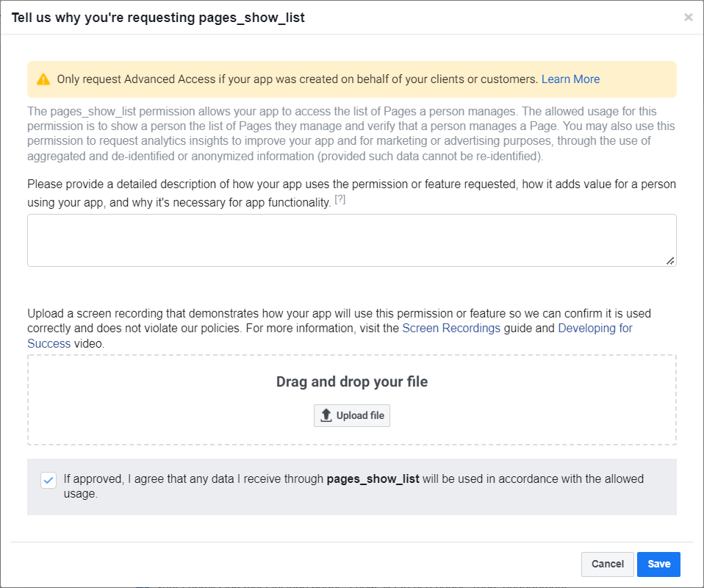Close the dialog with the X icon
Image resolution: width=704 pixels, height=588 pixels.
click(x=688, y=18)
